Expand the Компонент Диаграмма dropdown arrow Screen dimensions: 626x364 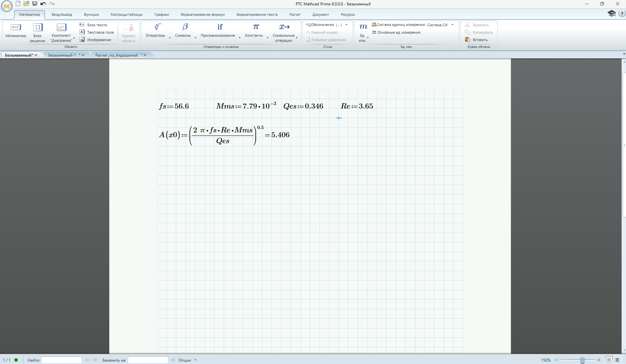[x=74, y=38]
